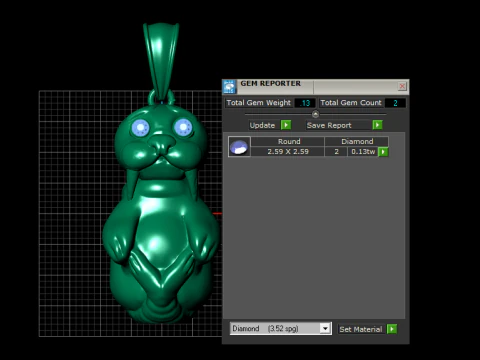The height and width of the screenshot is (360, 480).
Task: Select the walrus's right blue gem eye
Action: (183, 127)
